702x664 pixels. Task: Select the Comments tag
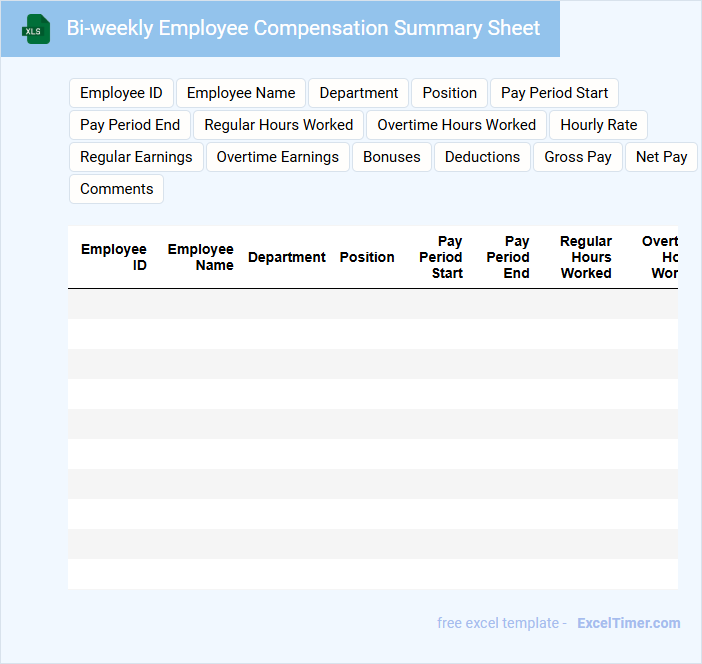pyautogui.click(x=116, y=189)
